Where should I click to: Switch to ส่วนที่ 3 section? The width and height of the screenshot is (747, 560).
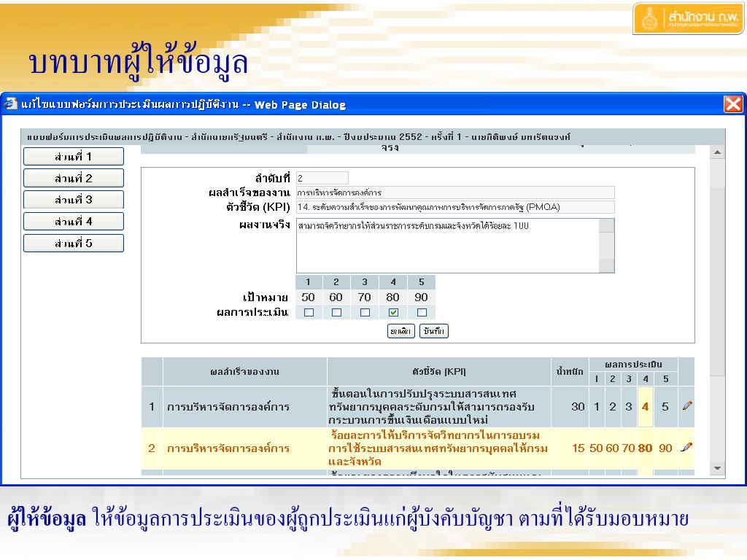point(74,200)
